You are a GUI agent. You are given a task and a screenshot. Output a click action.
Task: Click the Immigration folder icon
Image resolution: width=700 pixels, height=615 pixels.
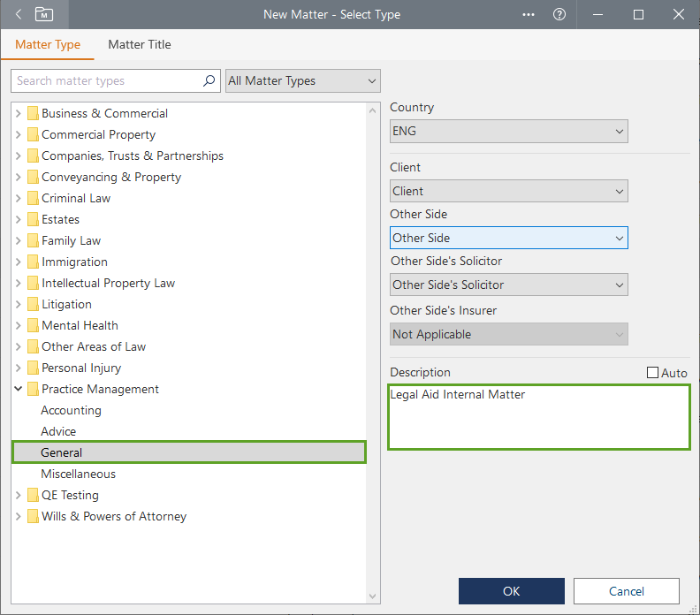[x=33, y=262]
